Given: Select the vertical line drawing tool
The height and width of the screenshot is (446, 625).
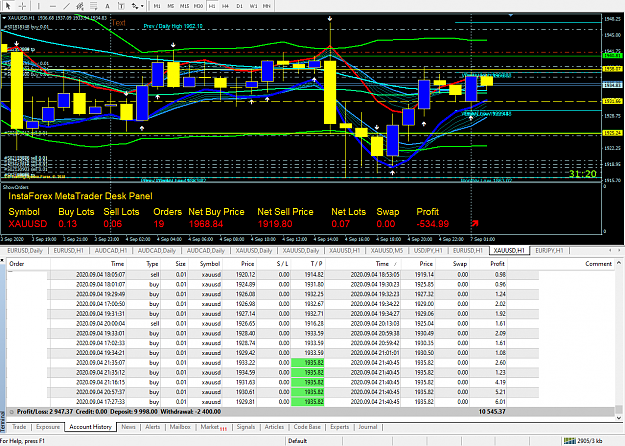Looking at the screenshot, I should click(x=38, y=6).
